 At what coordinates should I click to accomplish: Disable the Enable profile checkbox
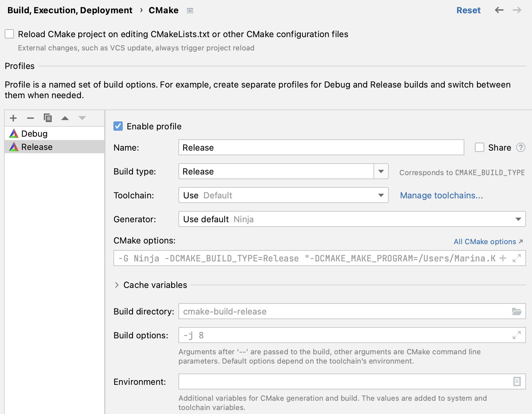click(118, 126)
